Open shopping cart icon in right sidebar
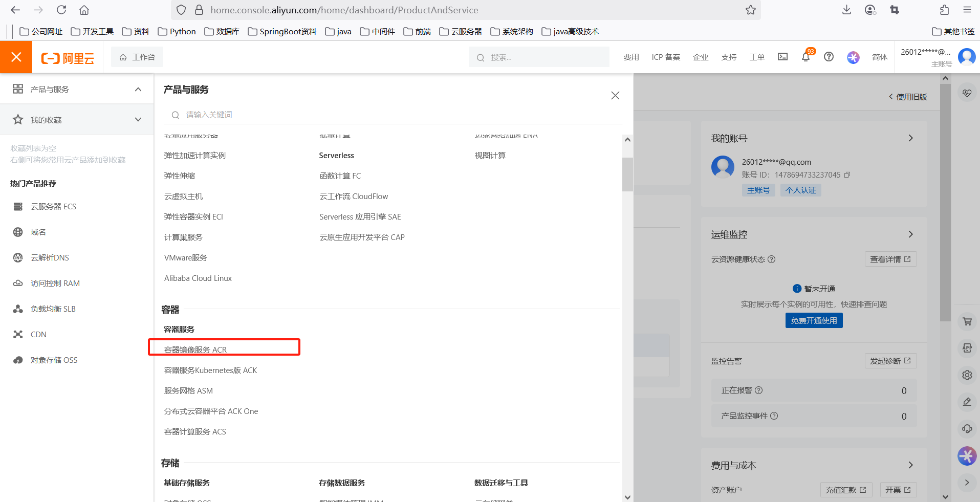 click(967, 321)
